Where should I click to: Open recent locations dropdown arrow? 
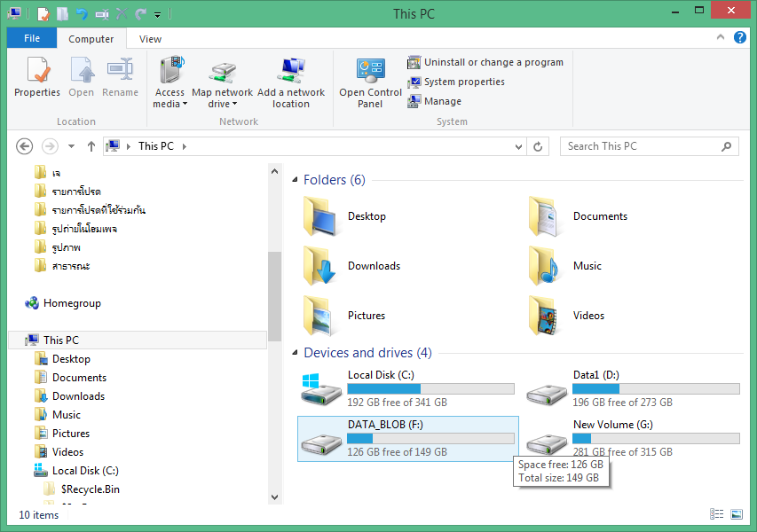72,146
